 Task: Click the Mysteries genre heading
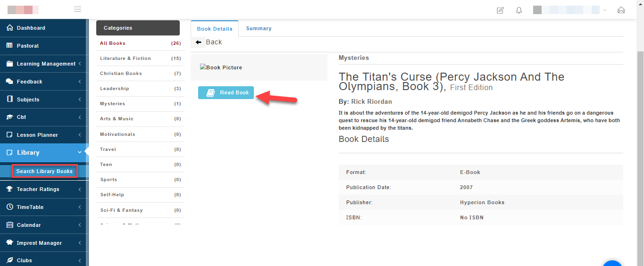coord(354,58)
